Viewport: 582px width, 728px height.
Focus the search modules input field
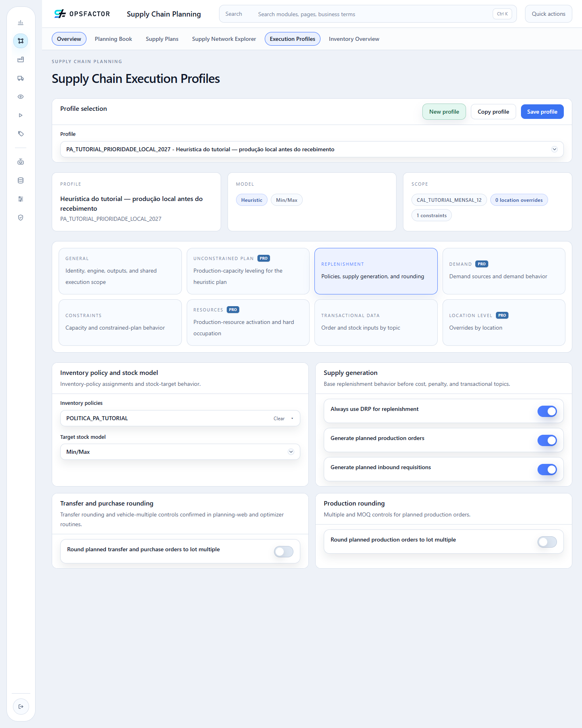pyautogui.click(x=368, y=14)
